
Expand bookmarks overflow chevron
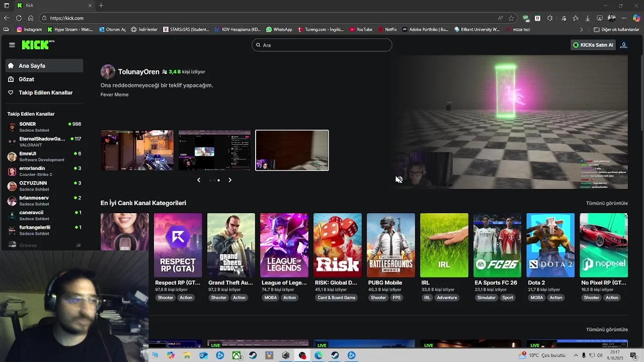point(581,30)
